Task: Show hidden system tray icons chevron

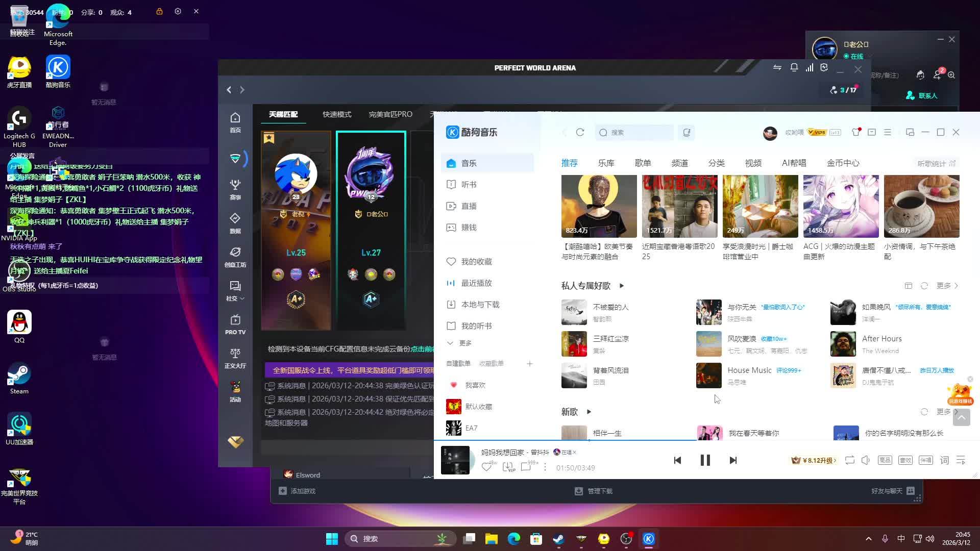Action: pos(868,539)
